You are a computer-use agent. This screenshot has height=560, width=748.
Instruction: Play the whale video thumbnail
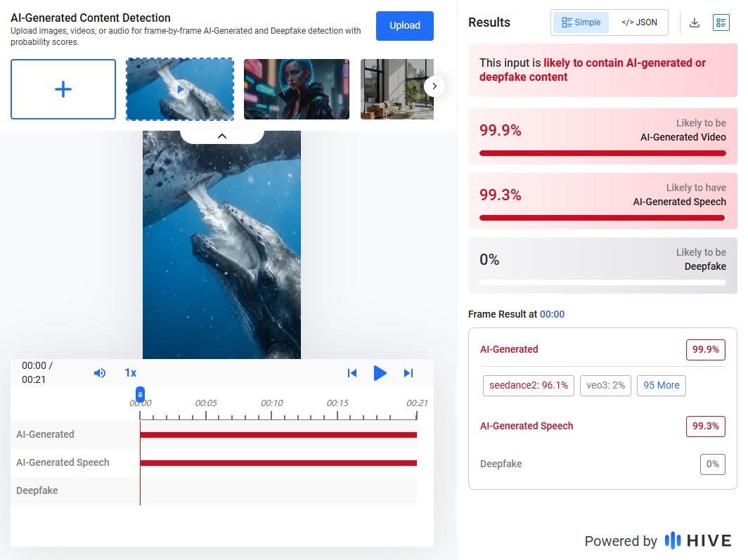180,89
